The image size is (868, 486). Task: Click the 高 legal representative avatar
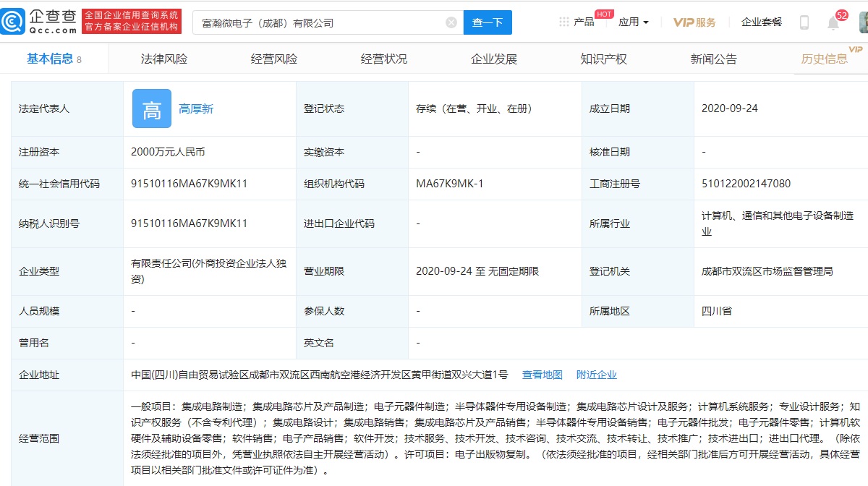[152, 108]
